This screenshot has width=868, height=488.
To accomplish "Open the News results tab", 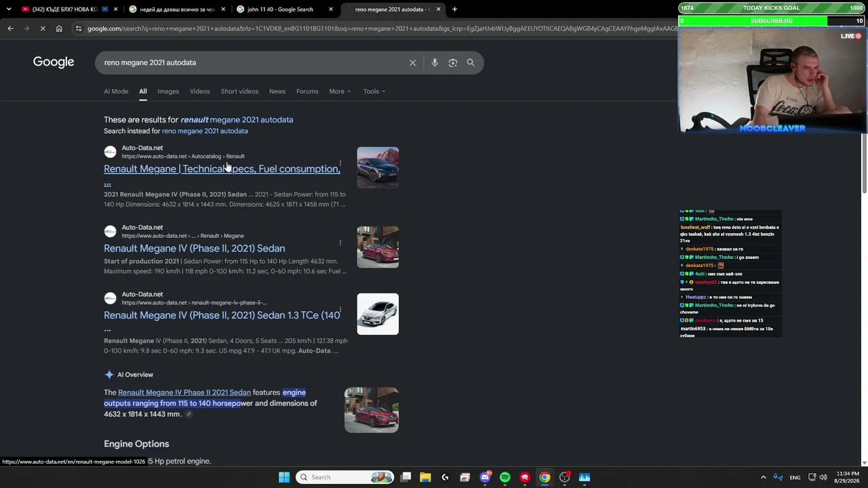I will point(277,91).
